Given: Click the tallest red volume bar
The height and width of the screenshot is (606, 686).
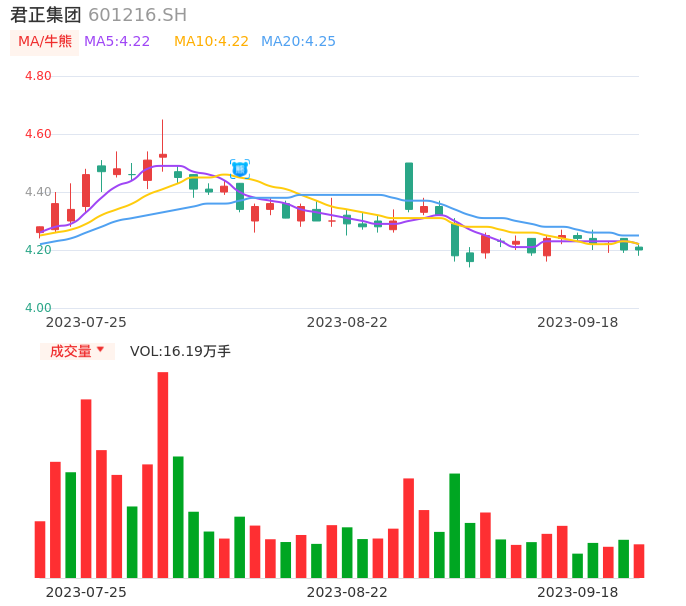Looking at the screenshot, I should point(163,475).
